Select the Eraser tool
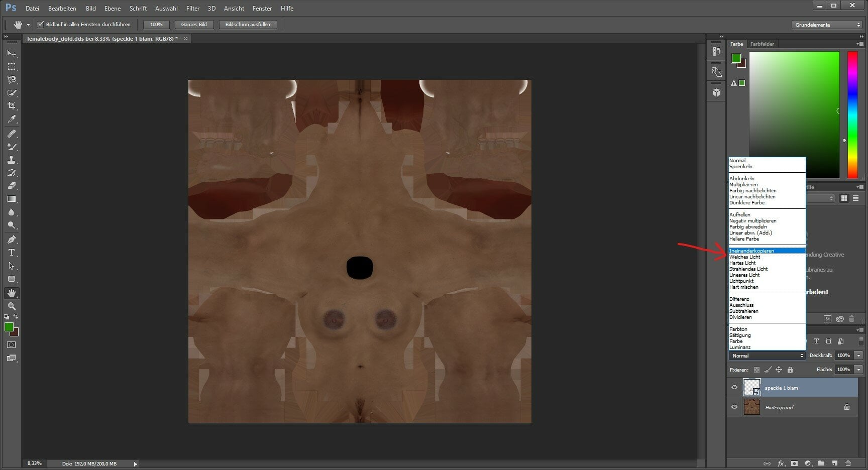The height and width of the screenshot is (470, 868). pos(12,186)
